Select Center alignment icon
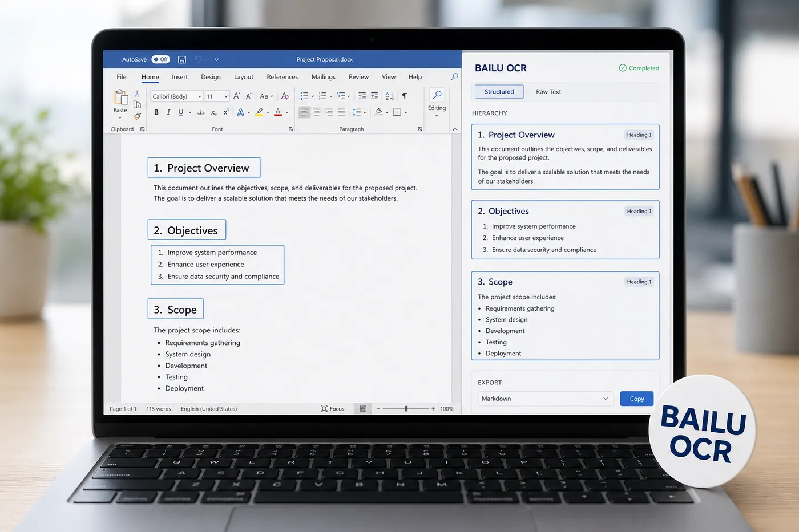 [317, 112]
